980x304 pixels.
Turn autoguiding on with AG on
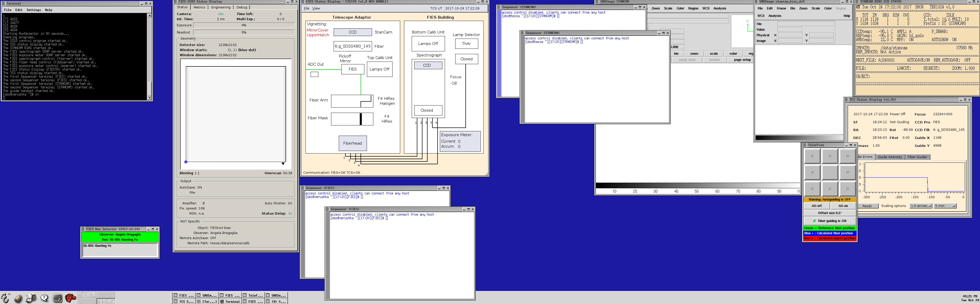[843, 206]
